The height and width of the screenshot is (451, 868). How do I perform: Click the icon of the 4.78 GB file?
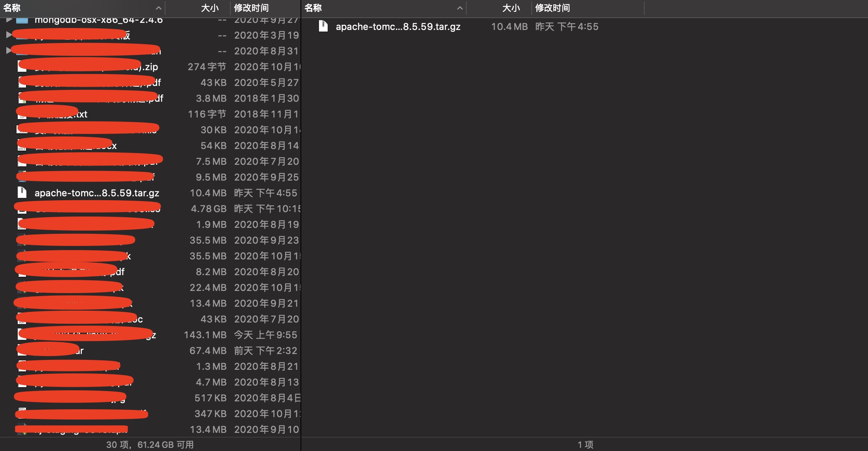[22, 210]
